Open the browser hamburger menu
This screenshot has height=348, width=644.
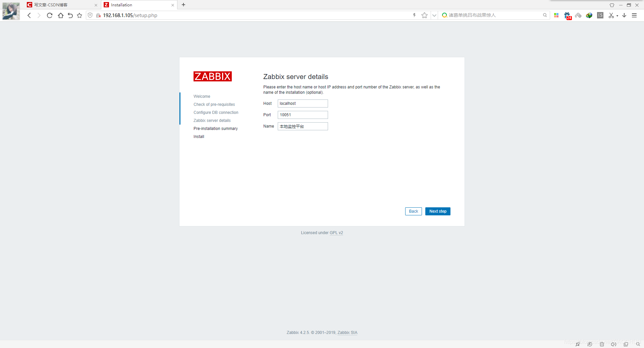[x=634, y=15]
